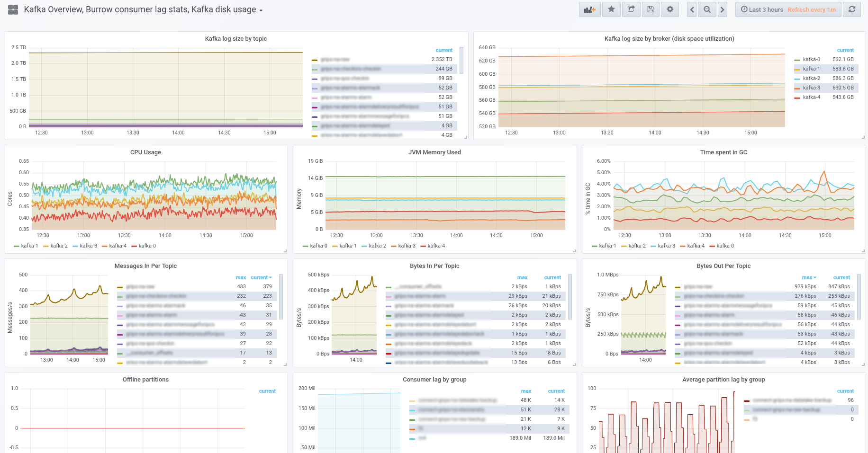This screenshot has width=868, height=453.
Task: Shift time range forward arrow
Action: point(722,9)
